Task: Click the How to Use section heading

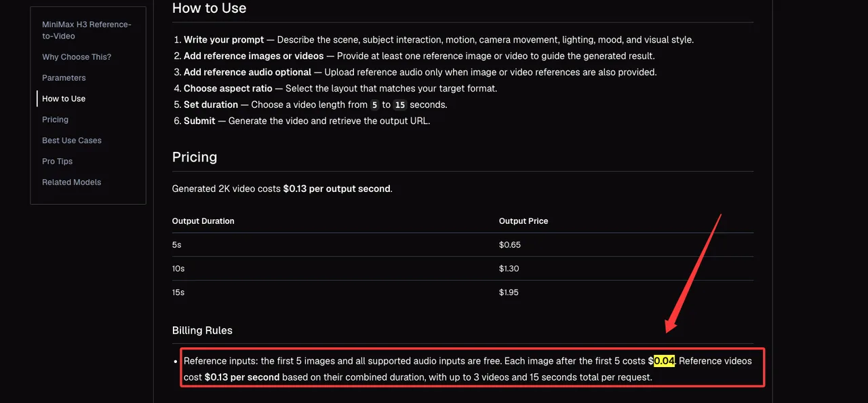Action: pyautogui.click(x=210, y=9)
